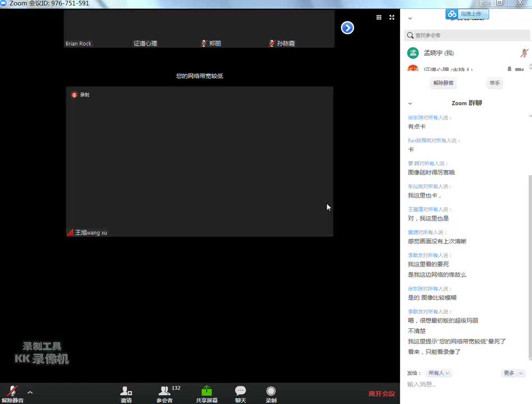532x404 pixels.
Task: Select participant 孟晓宇 (我) row
Action: (x=468, y=53)
